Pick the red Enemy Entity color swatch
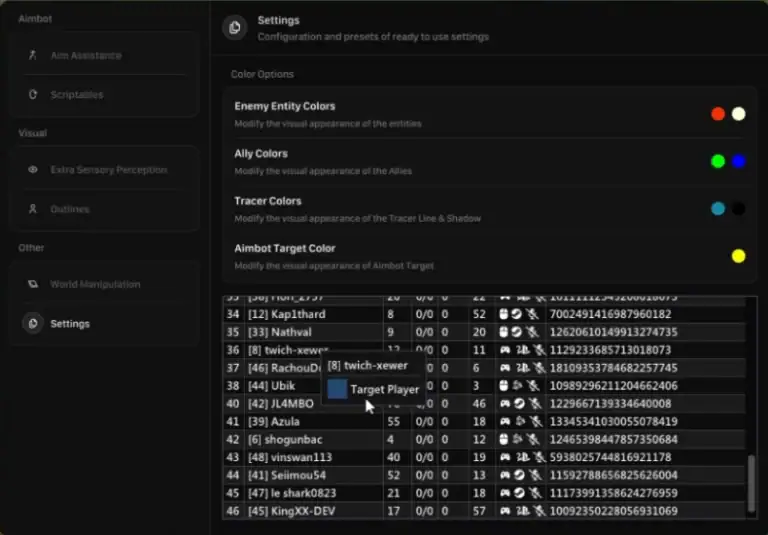The image size is (768, 535). [x=717, y=114]
